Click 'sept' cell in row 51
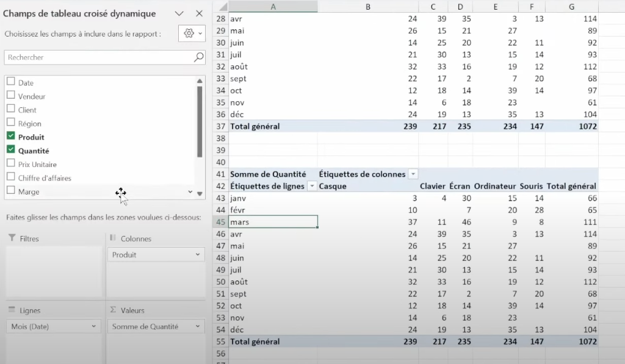The width and height of the screenshot is (625, 364). pyautogui.click(x=273, y=293)
